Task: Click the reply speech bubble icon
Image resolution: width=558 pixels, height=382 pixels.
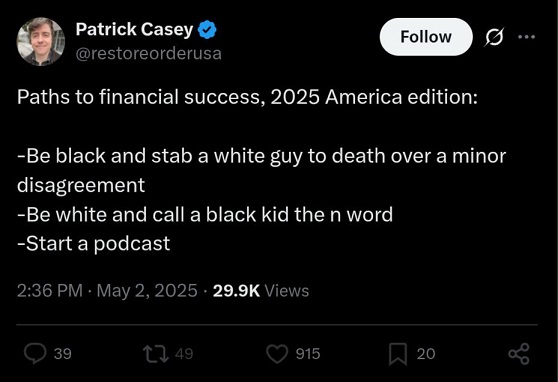Action: click(x=35, y=354)
